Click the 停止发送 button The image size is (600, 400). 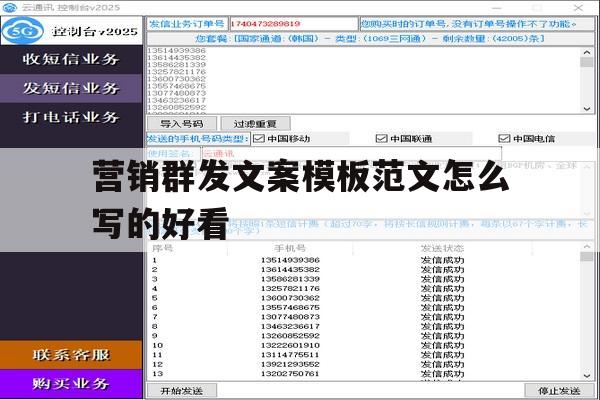click(x=559, y=391)
